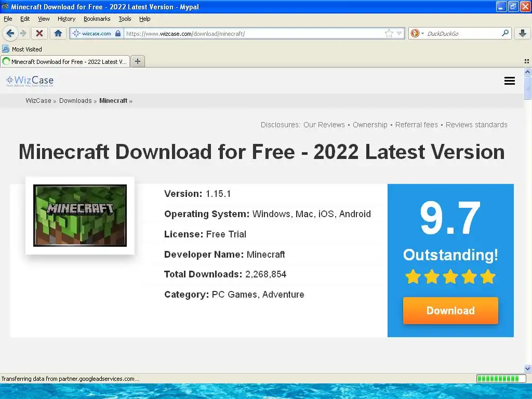The height and width of the screenshot is (399, 532).
Task: Bookmark this page with the star icon
Action: pyautogui.click(x=389, y=33)
